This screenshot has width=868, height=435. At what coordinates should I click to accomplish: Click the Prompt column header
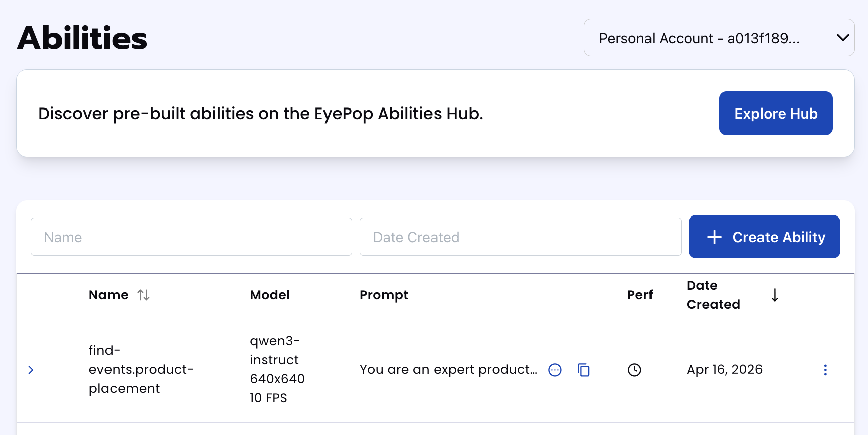384,295
